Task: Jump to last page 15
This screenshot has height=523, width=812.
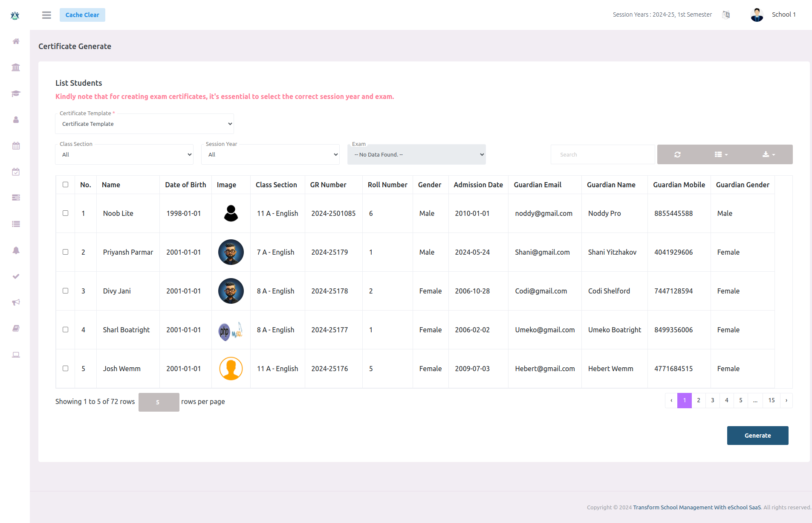Action: (771, 401)
